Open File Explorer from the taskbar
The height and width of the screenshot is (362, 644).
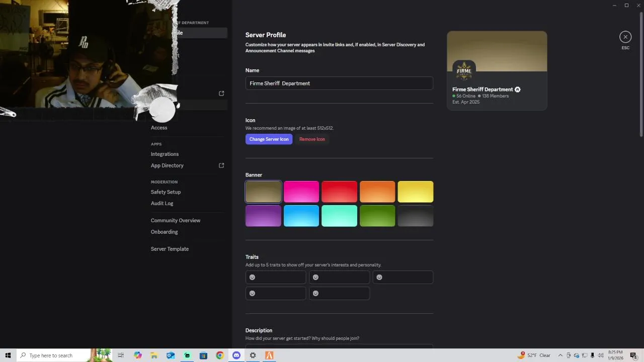point(154,355)
